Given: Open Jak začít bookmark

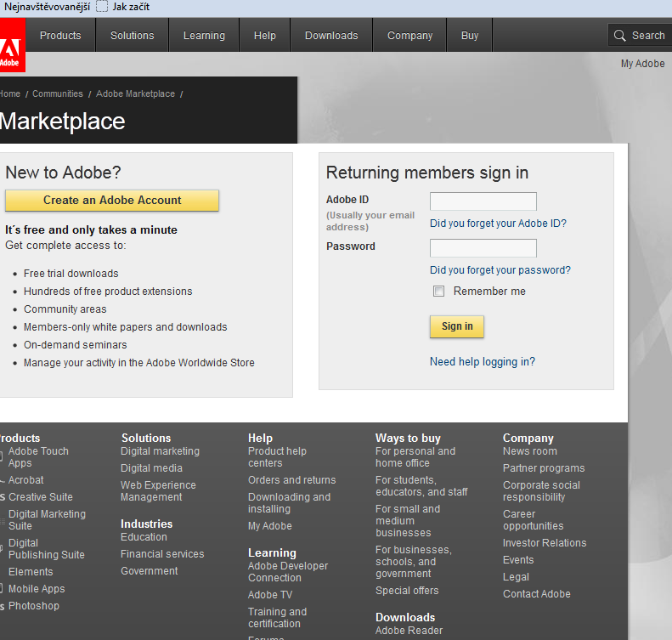Looking at the screenshot, I should click(x=131, y=7).
